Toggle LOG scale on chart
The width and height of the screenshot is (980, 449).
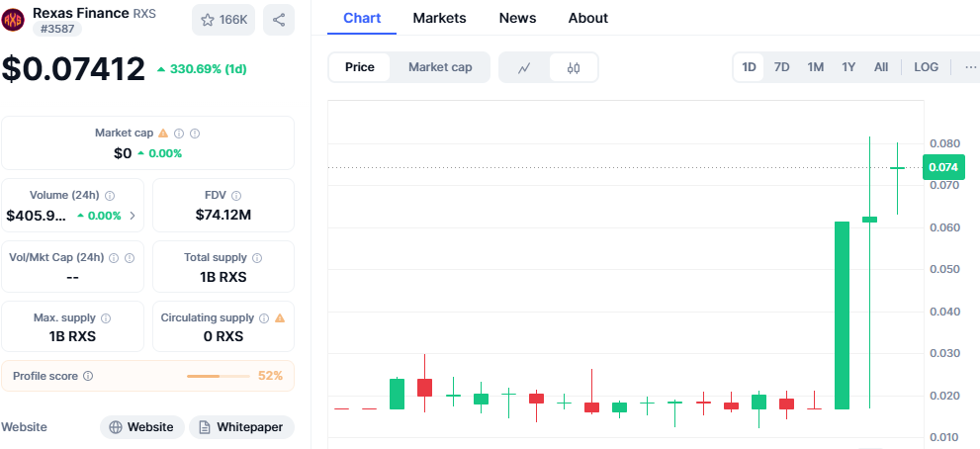[926, 67]
